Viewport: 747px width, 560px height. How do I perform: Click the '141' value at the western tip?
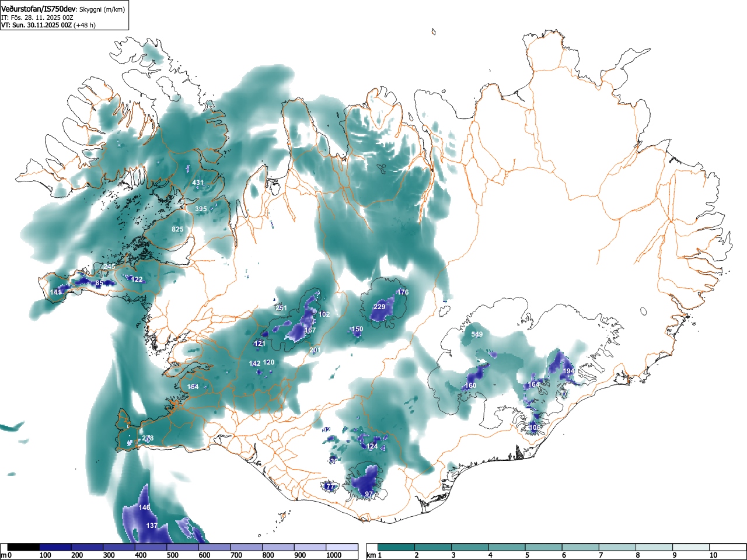click(x=55, y=292)
